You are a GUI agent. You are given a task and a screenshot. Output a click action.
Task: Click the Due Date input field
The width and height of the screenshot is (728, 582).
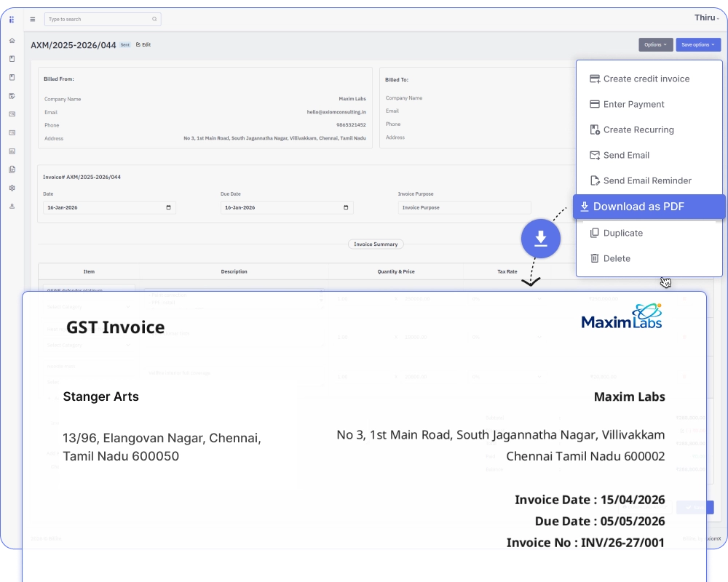pyautogui.click(x=287, y=207)
